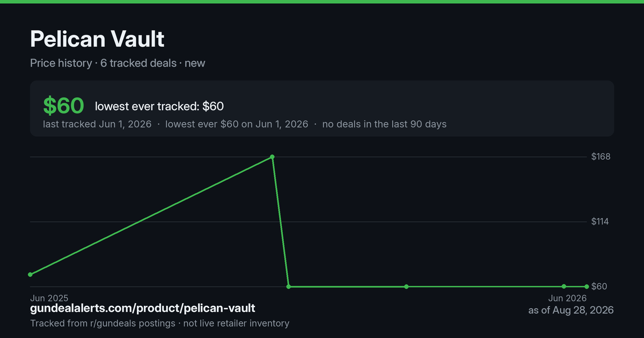Screen dimensions: 644x338
Task: Select the middle data point on the $60 line
Action: (406, 286)
